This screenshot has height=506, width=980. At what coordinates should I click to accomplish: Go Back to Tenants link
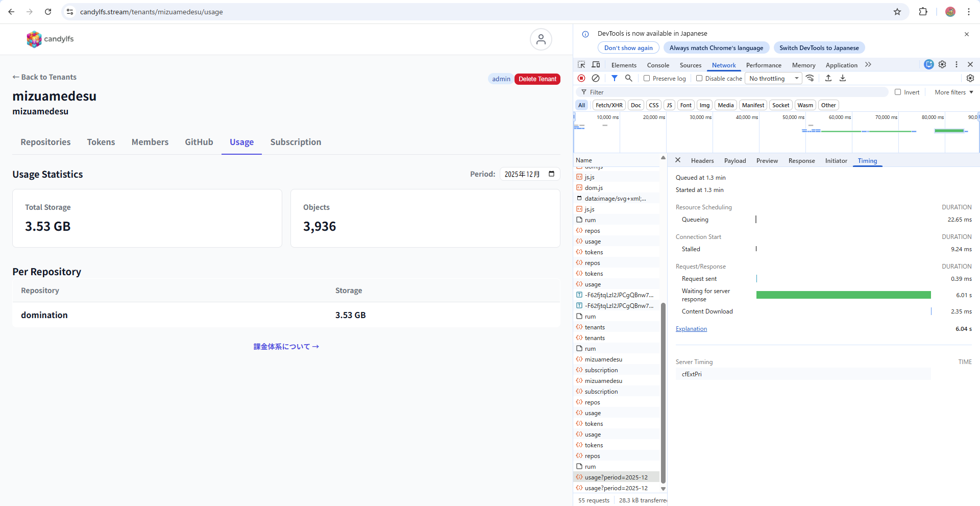[44, 77]
